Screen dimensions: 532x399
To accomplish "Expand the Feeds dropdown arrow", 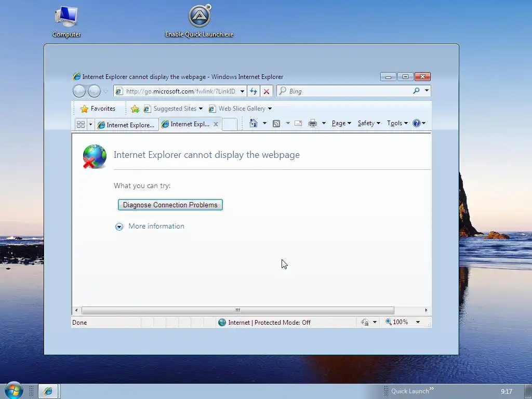I will 288,123.
